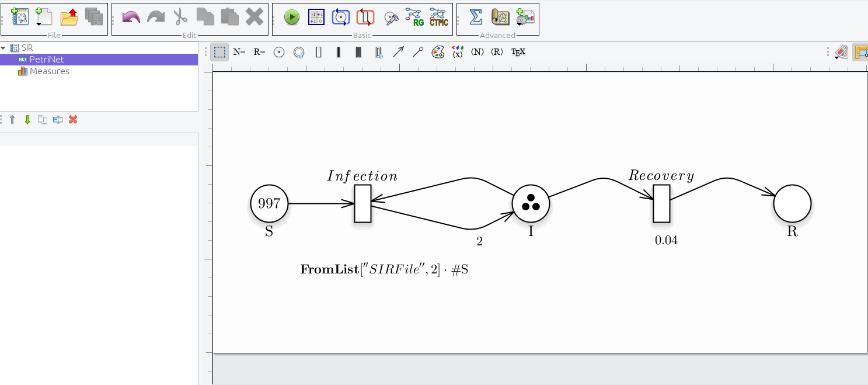The height and width of the screenshot is (385, 868).
Task: Pick the color palette tool
Action: click(438, 52)
